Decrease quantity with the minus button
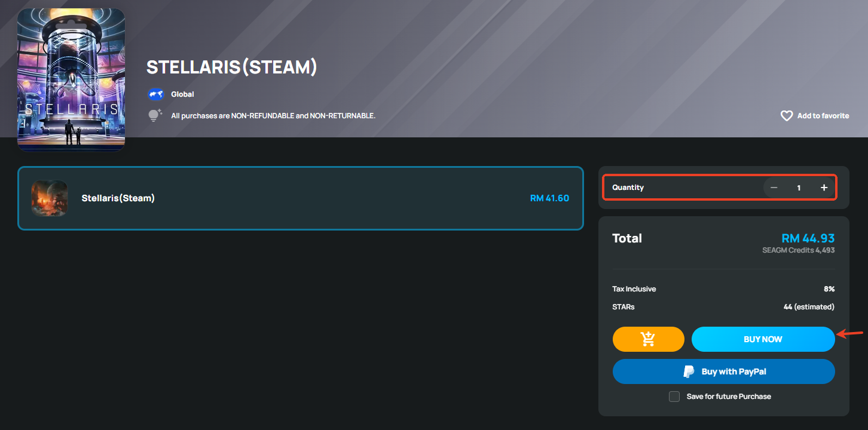The image size is (868, 430). (x=774, y=188)
